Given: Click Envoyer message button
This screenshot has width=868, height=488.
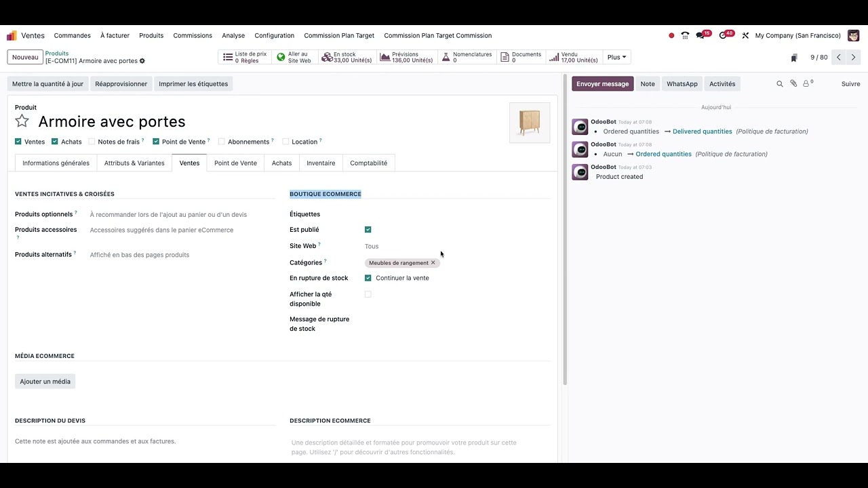Looking at the screenshot, I should [603, 84].
